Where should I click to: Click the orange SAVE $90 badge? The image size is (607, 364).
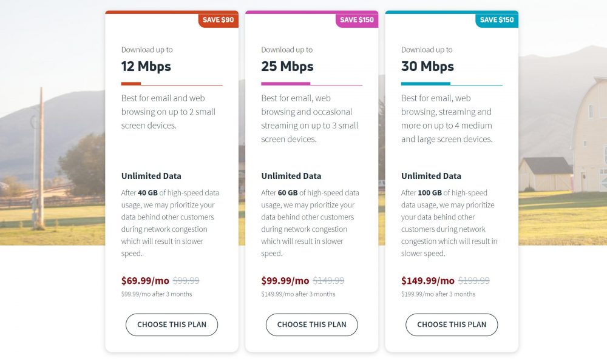(x=219, y=20)
